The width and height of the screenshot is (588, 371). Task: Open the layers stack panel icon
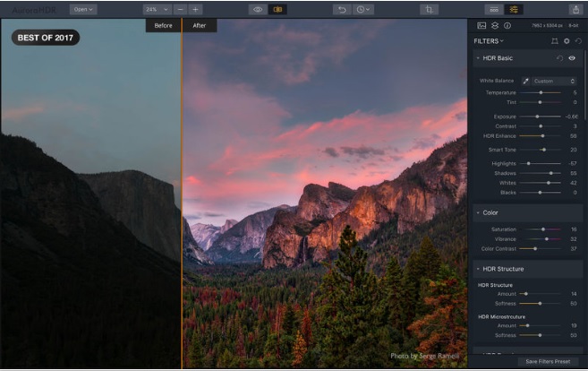(494, 26)
